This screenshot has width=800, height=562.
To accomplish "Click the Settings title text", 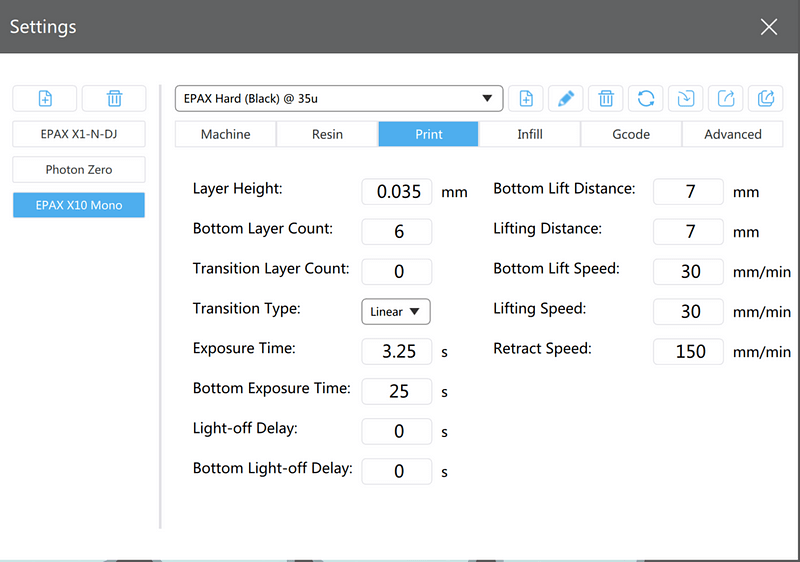I will (43, 27).
